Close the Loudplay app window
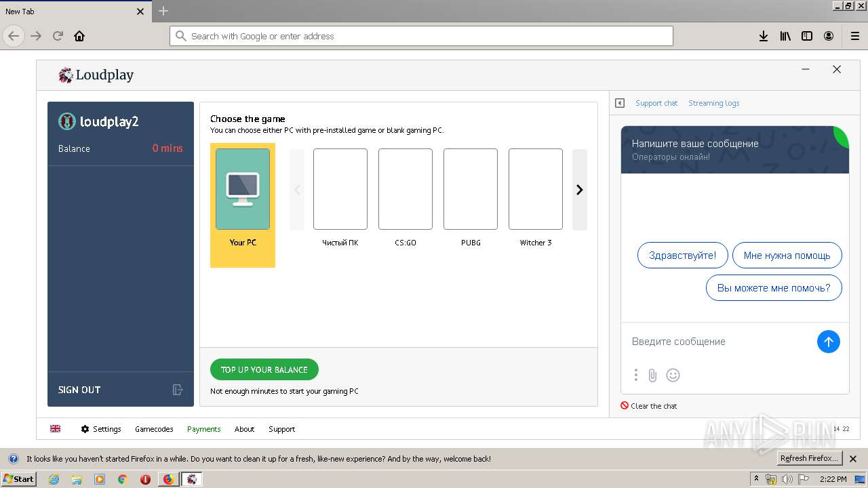The height and width of the screenshot is (488, 868). [x=837, y=69]
